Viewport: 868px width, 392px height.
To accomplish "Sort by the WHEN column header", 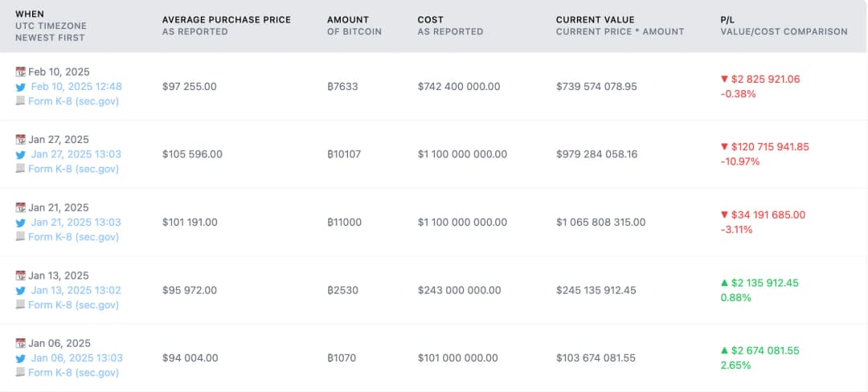I will click(x=31, y=14).
